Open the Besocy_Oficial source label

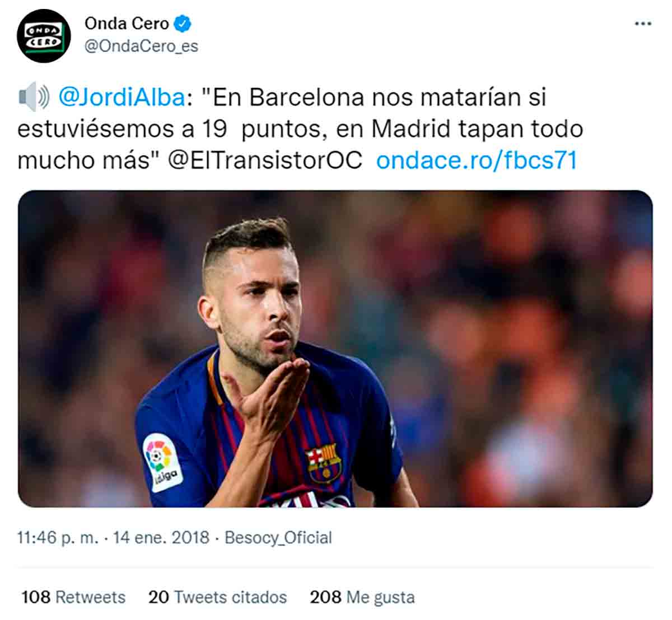(x=278, y=538)
